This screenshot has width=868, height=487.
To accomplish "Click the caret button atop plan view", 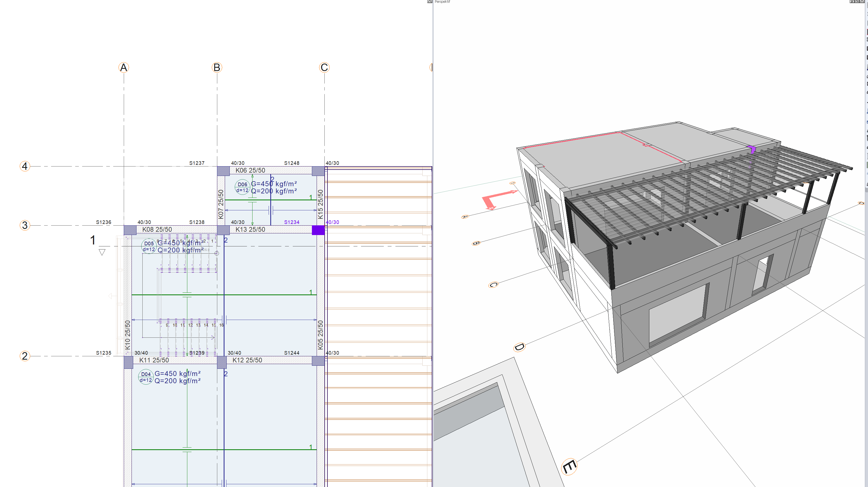I will 430,1.
